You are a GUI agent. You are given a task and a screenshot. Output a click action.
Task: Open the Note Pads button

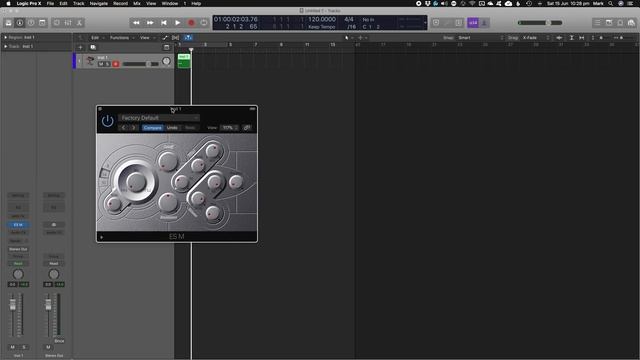tap(609, 23)
